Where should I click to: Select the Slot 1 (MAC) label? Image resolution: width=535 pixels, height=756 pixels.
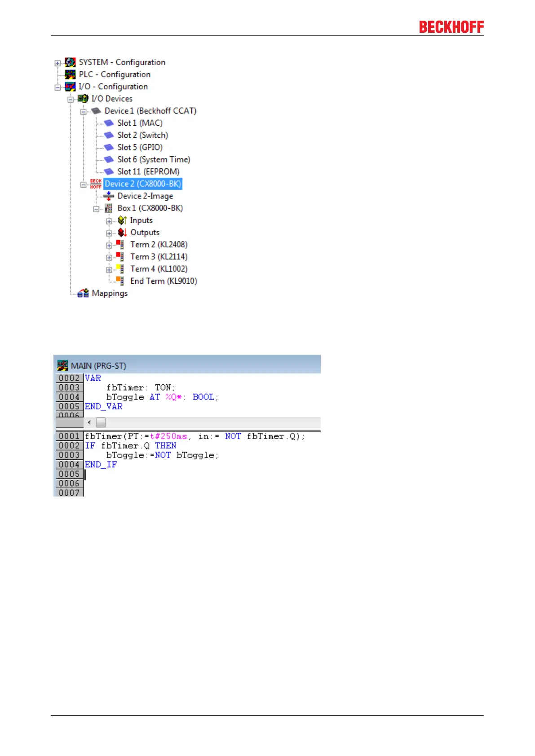click(x=140, y=123)
